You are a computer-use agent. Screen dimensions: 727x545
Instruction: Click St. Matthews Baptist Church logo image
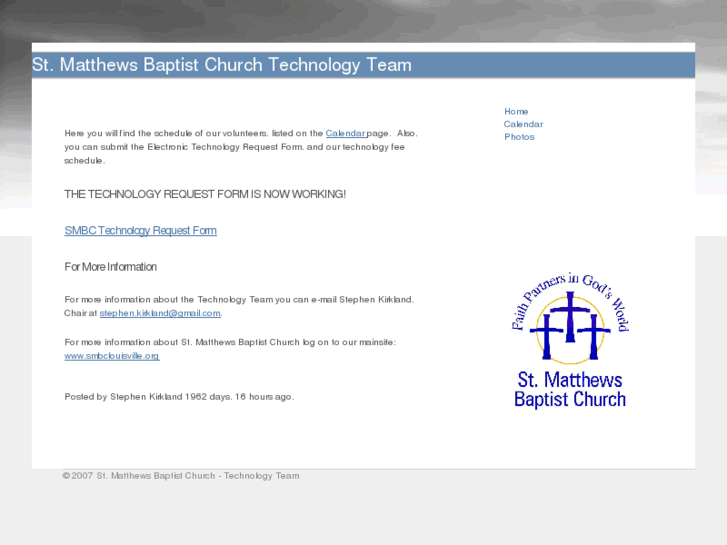tap(570, 340)
